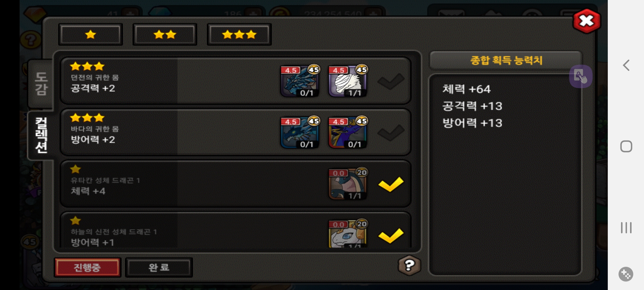Filter by two-star collections

pos(165,34)
